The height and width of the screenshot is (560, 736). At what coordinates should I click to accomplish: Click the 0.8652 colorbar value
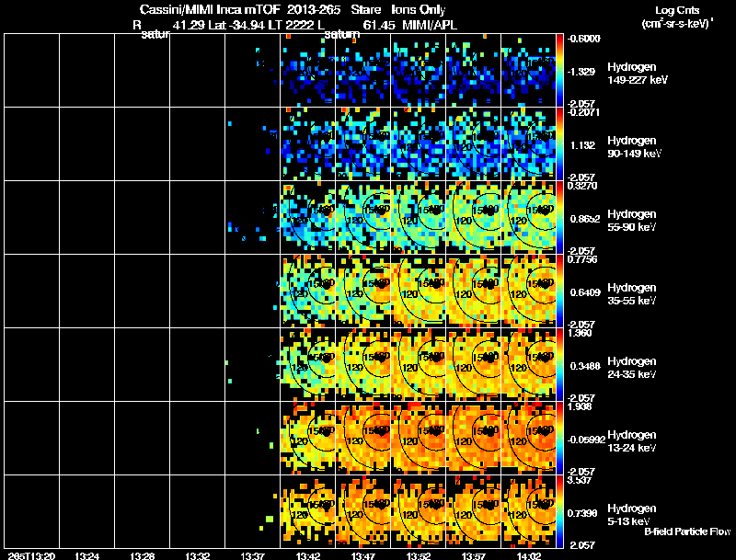584,219
